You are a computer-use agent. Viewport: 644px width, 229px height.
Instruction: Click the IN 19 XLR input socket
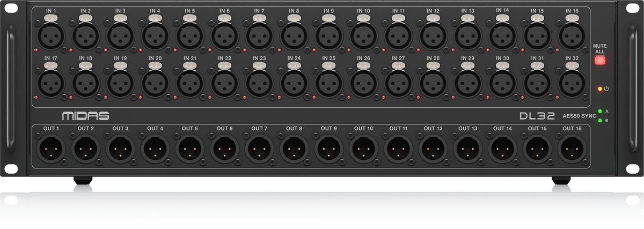pos(121,83)
